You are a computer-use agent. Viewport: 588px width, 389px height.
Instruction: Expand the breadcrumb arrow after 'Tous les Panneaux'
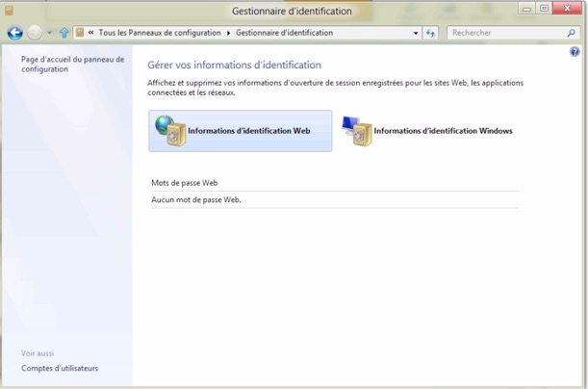coord(228,33)
